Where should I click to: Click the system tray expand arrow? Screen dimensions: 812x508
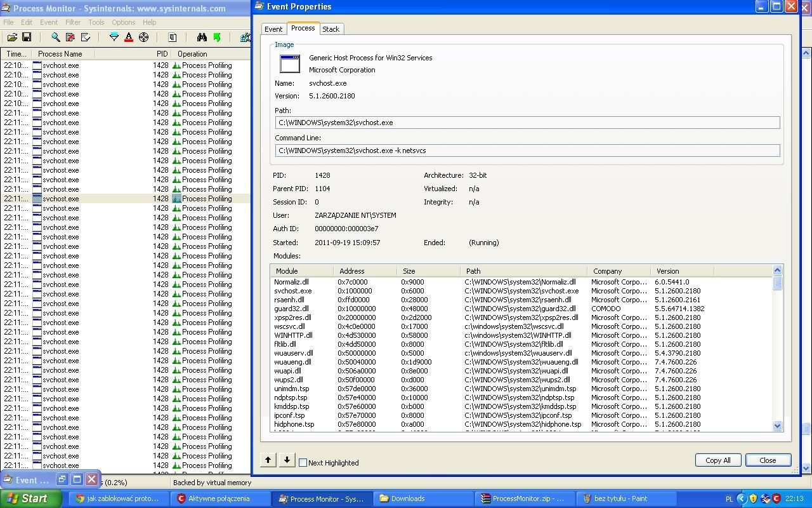(741, 498)
